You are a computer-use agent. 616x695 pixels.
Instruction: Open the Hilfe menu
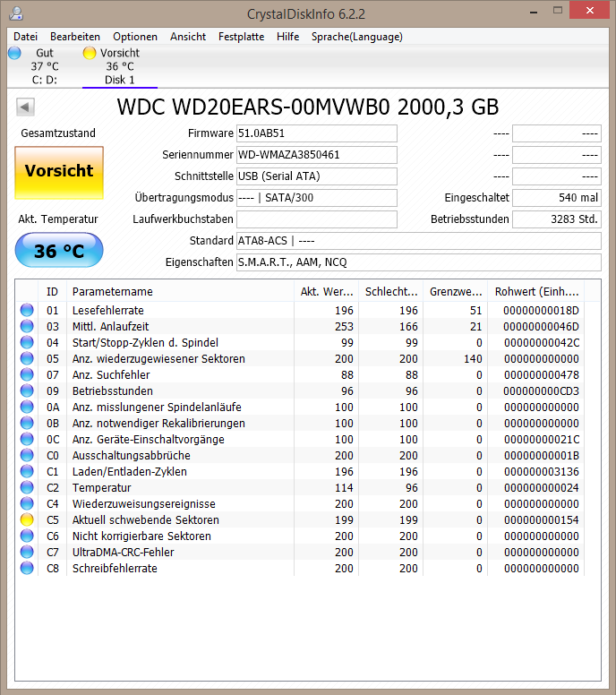click(x=287, y=37)
